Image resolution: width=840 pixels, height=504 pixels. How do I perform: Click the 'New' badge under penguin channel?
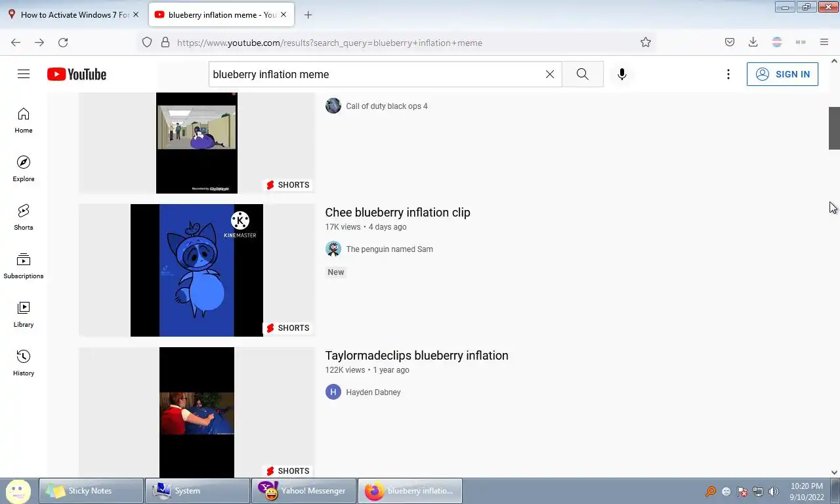(336, 272)
